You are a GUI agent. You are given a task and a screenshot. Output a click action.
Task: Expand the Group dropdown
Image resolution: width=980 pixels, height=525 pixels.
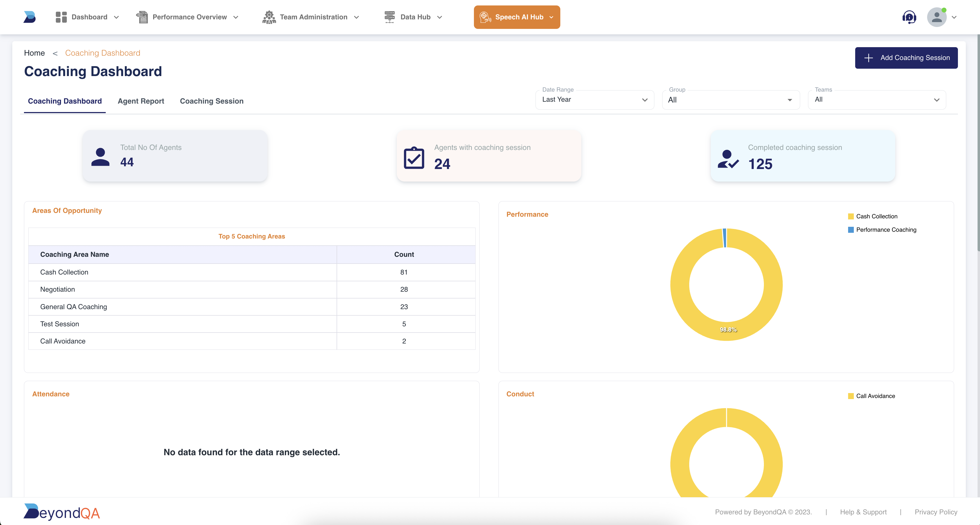[x=730, y=100]
